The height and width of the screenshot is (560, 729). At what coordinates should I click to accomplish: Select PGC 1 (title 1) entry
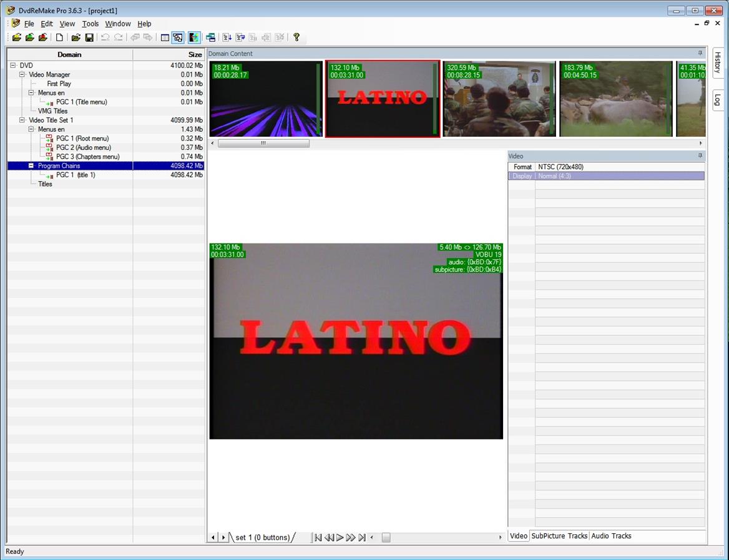(76, 175)
